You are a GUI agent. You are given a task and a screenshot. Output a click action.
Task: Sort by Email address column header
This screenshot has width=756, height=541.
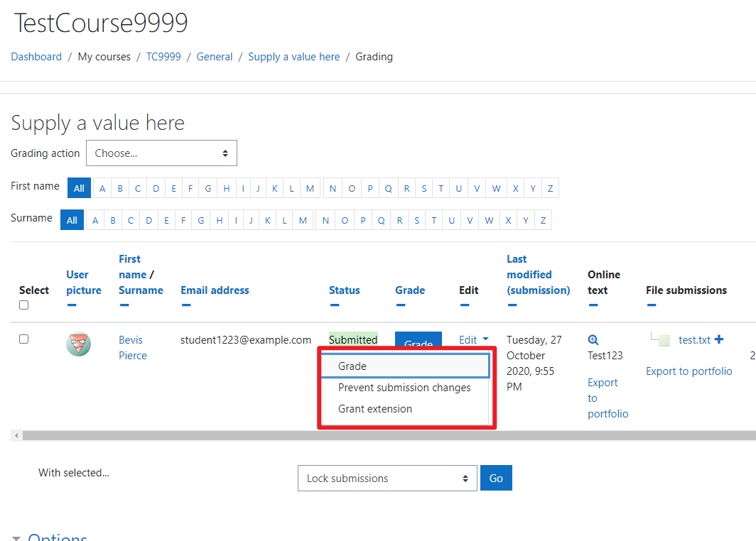215,290
